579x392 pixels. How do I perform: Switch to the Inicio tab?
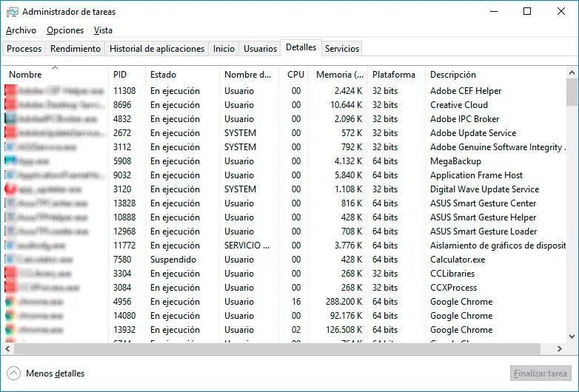[x=224, y=49]
